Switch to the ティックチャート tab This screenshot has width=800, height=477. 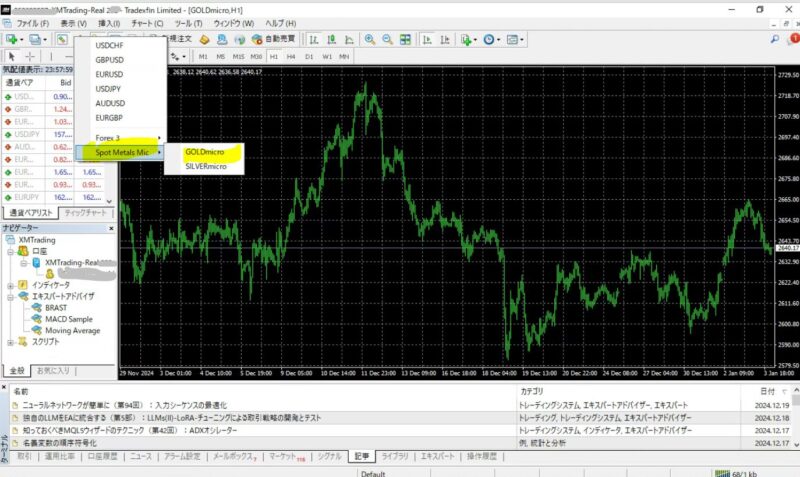85,213
